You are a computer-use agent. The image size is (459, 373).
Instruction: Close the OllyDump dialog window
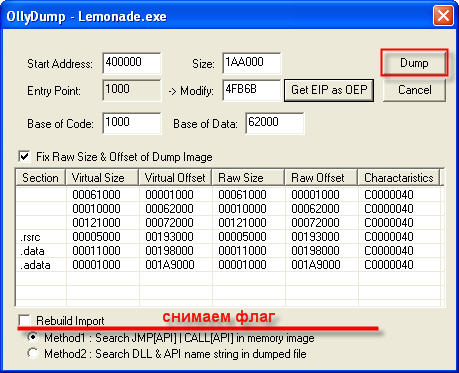point(443,15)
